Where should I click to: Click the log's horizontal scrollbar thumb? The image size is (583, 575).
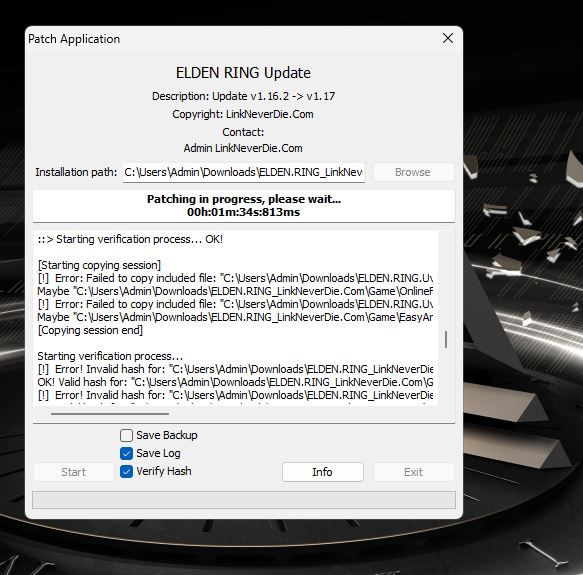pos(110,413)
